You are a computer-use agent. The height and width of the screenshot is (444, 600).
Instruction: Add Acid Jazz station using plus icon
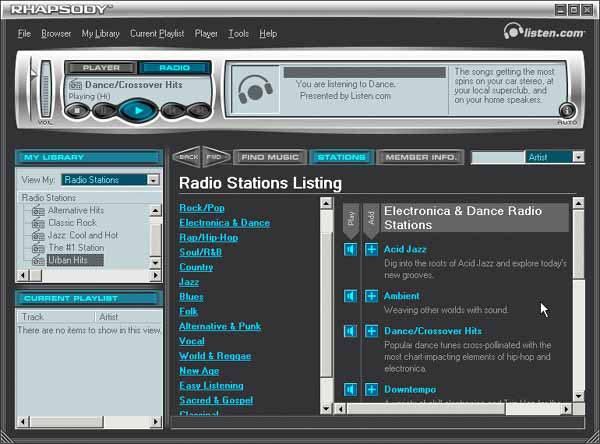pyautogui.click(x=371, y=249)
